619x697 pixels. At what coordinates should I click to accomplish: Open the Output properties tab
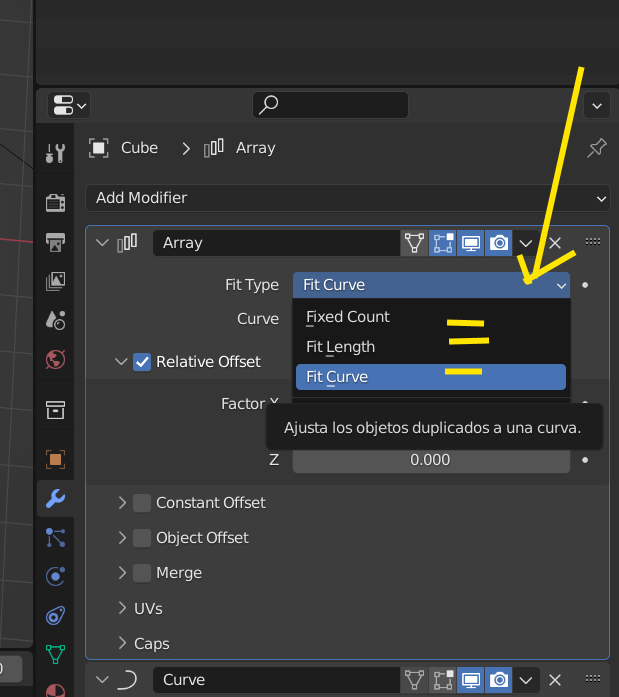[x=56, y=243]
